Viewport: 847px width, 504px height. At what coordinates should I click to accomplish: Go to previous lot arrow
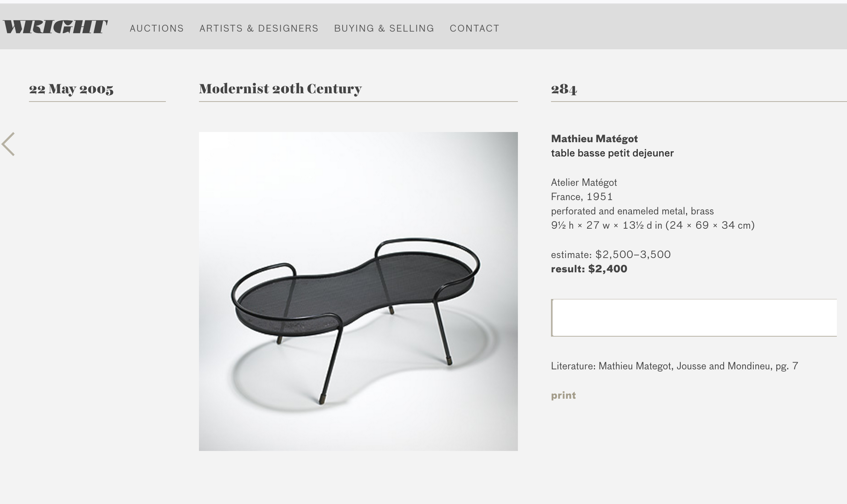point(8,144)
